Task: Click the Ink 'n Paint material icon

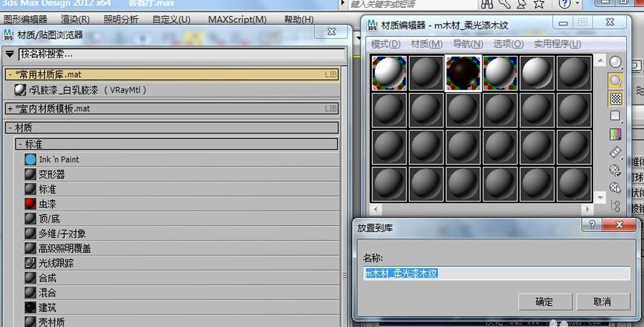Action: point(30,160)
